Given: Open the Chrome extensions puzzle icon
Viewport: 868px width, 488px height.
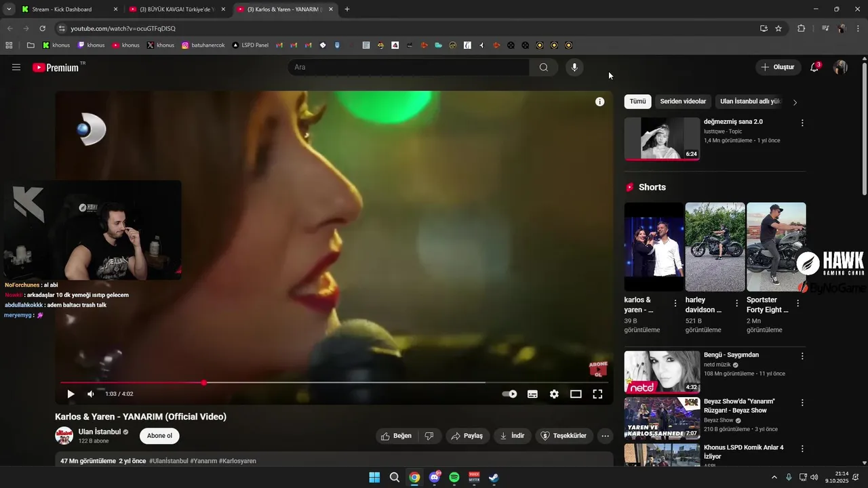Looking at the screenshot, I should tap(801, 28).
